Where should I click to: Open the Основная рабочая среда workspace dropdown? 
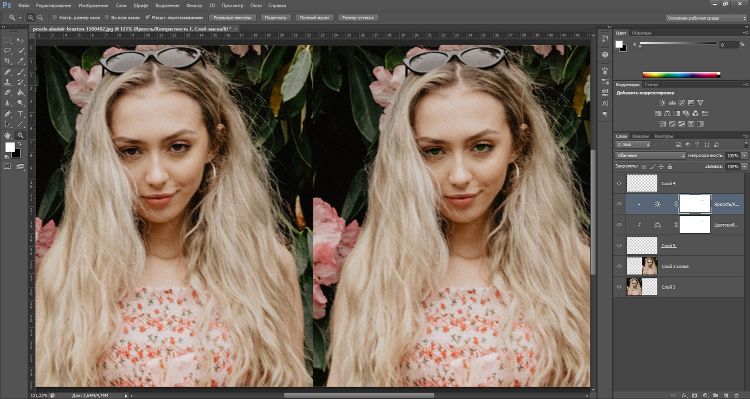coord(706,18)
